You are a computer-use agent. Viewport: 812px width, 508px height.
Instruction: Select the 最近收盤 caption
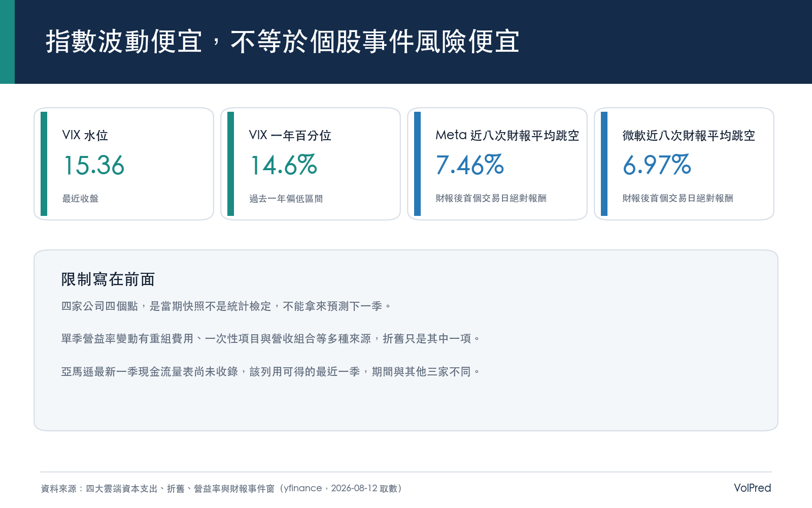tap(80, 199)
